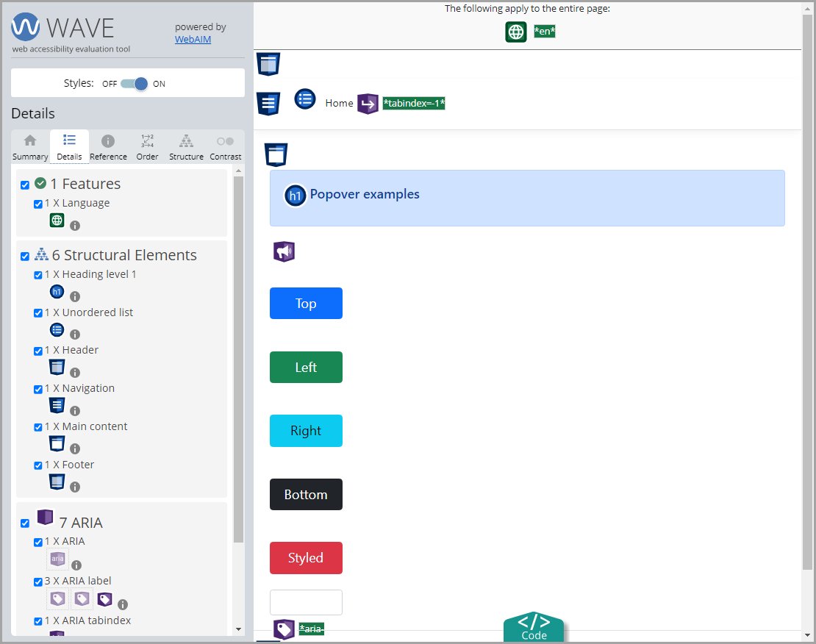The height and width of the screenshot is (644, 816).
Task: Open info for ARIA label items
Action: pos(123,604)
